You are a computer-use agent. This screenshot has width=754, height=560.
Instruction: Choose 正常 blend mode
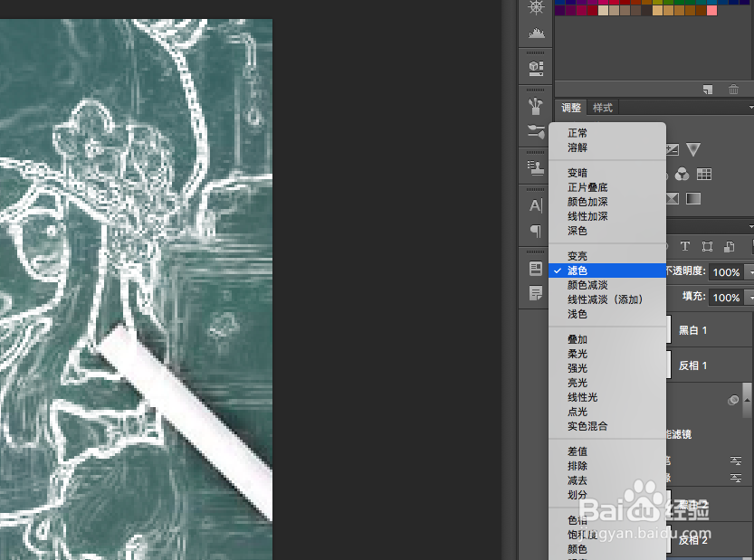coord(607,133)
